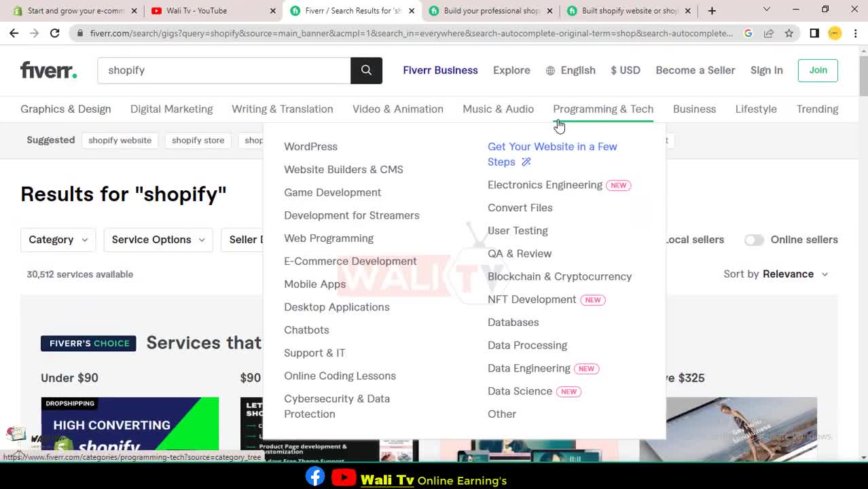Click the Fiverr logo
This screenshot has width=868, height=489.
48,70
